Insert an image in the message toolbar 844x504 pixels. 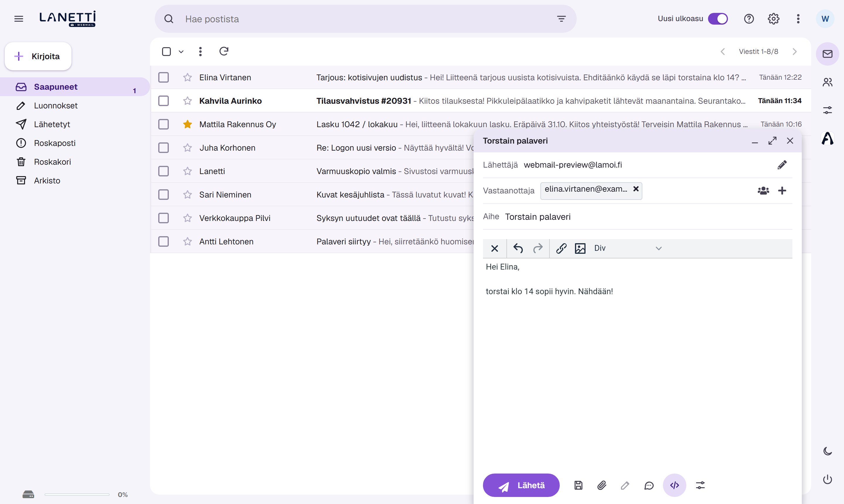(580, 248)
